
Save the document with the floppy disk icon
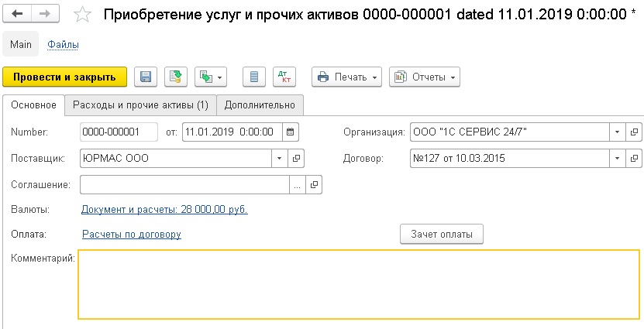tap(146, 77)
